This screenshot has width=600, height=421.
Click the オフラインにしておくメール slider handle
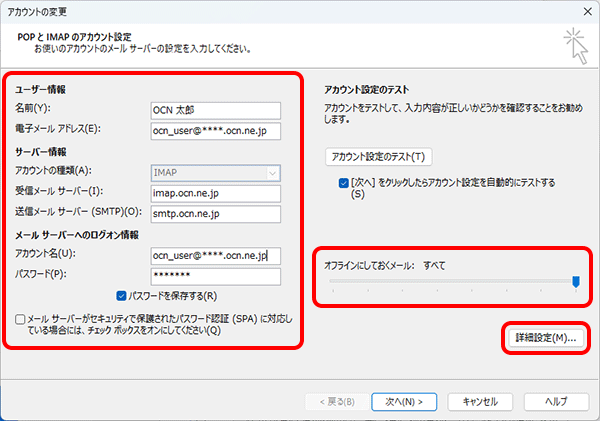coord(576,282)
